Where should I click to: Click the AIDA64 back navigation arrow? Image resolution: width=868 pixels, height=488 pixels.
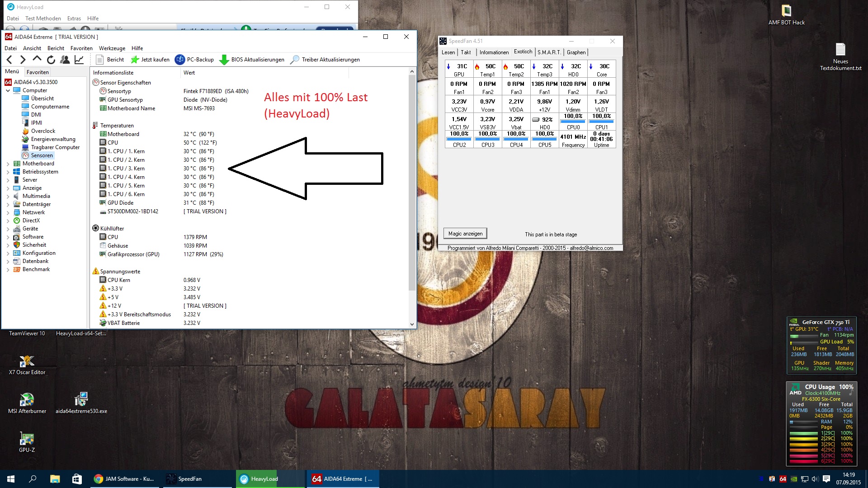pos(9,60)
